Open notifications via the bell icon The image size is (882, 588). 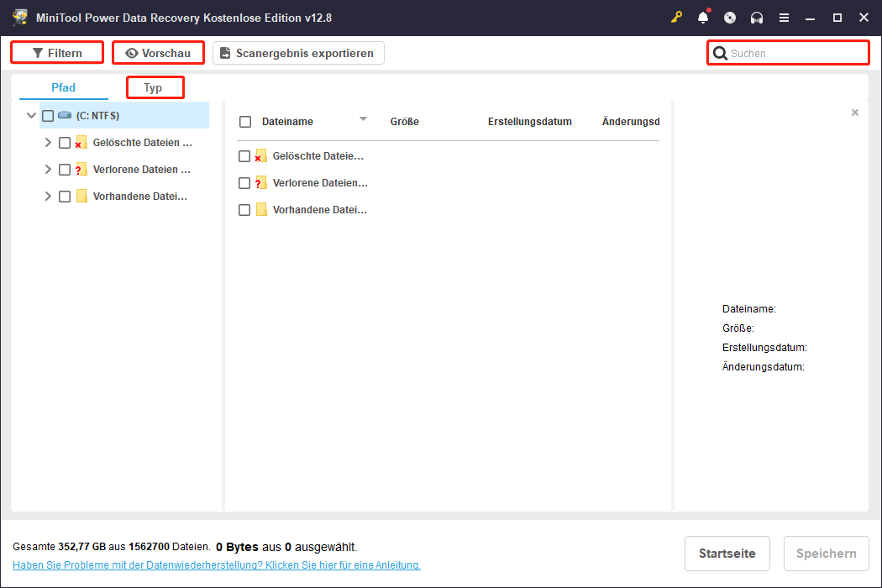pos(703,16)
